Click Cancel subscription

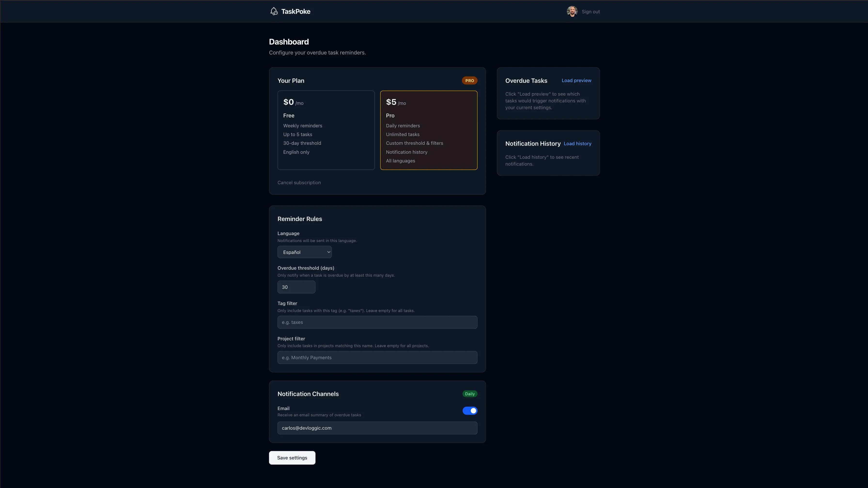click(x=299, y=183)
